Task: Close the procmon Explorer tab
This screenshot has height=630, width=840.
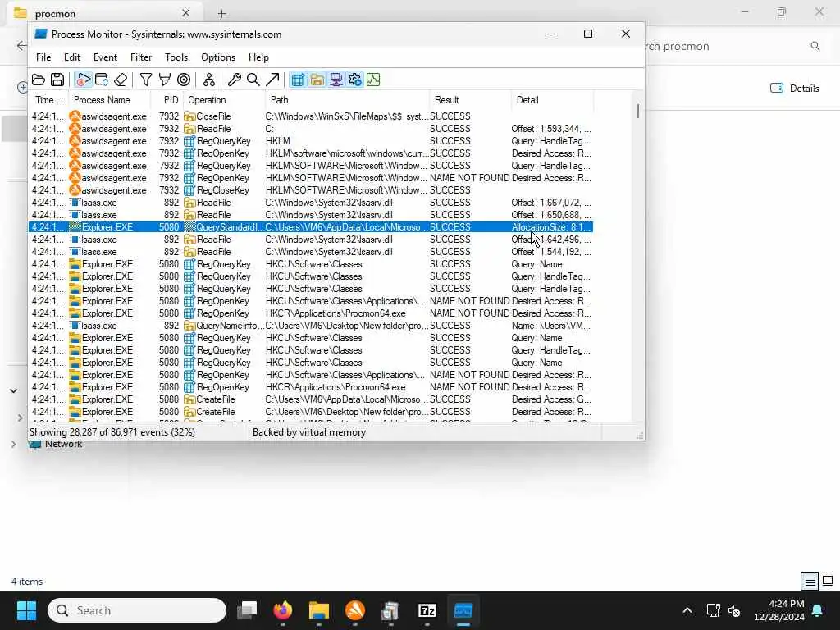Action: 185,13
